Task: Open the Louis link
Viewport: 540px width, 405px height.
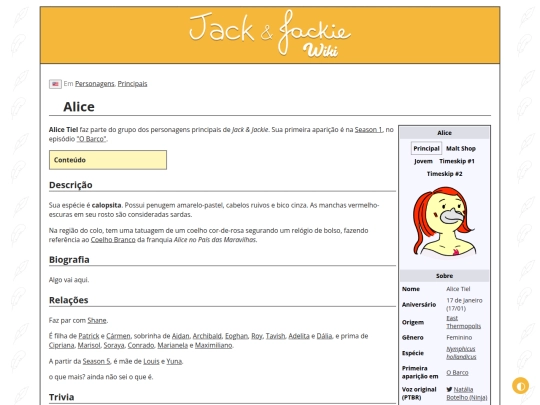Action: (x=151, y=361)
